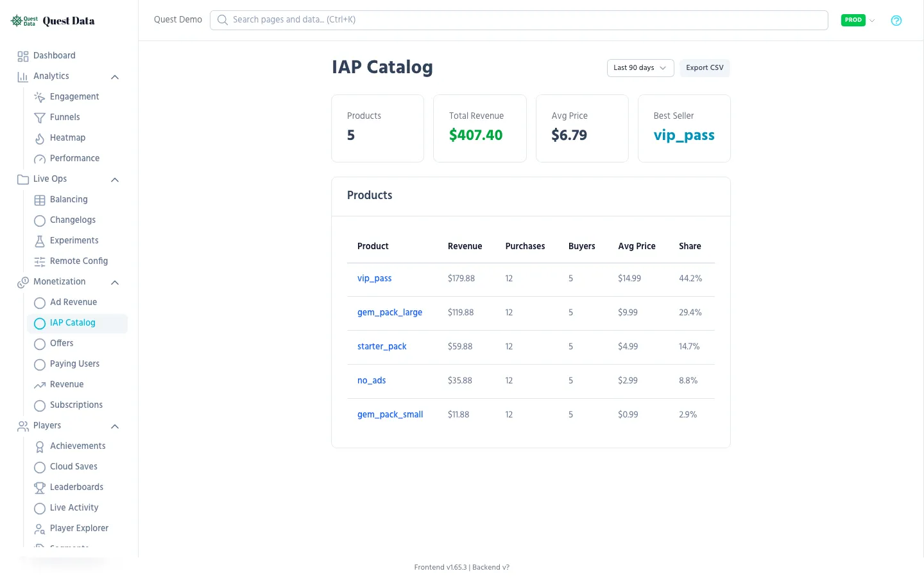Open the starter_pack product link
Viewport: 924px width, 578px height.
[x=382, y=347]
